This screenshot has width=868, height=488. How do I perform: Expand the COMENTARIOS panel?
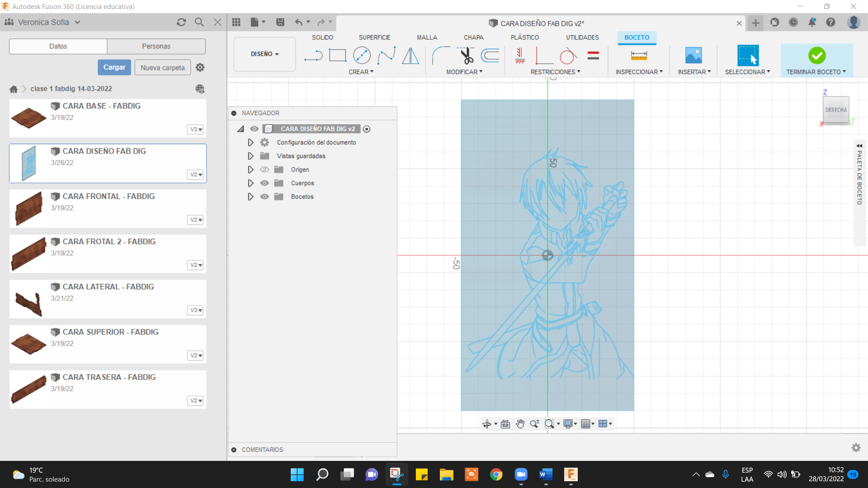(234, 450)
